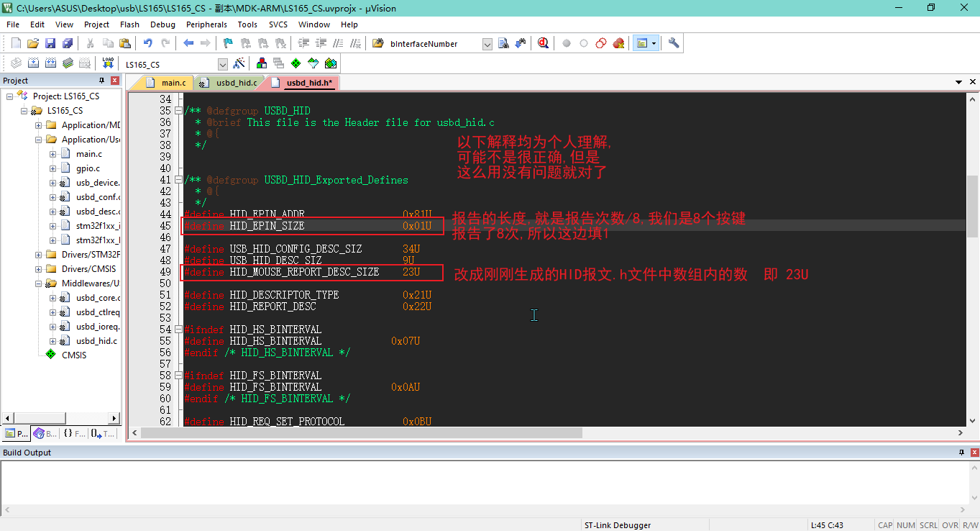Open the bInterfaceNumber find dropdown
980x531 pixels.
[x=487, y=44]
